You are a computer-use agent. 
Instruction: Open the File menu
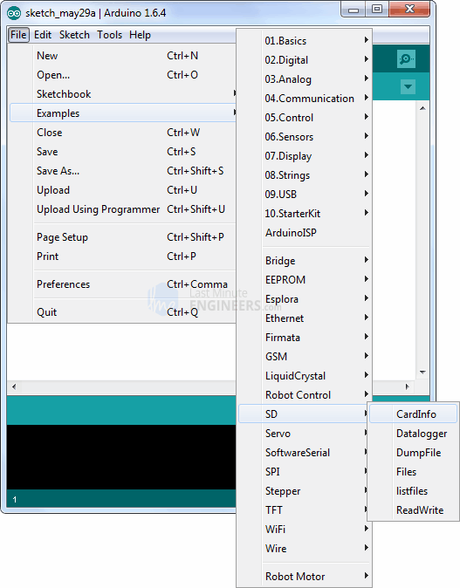click(x=18, y=35)
